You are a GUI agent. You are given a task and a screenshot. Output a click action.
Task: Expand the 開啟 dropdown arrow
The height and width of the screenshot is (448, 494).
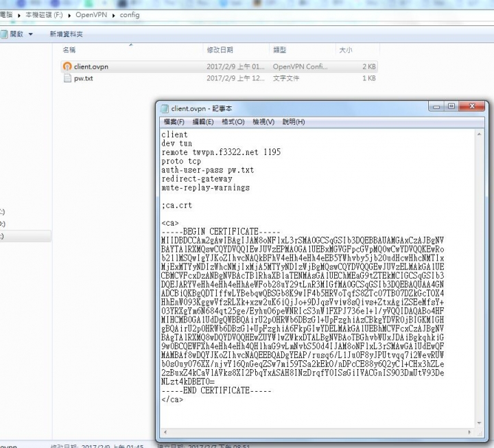coord(31,34)
